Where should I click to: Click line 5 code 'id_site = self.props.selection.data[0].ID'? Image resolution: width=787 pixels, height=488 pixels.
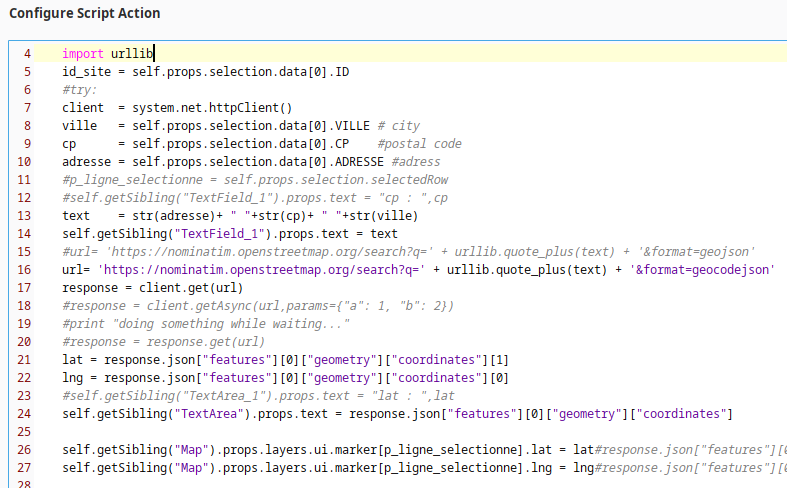[x=206, y=72]
